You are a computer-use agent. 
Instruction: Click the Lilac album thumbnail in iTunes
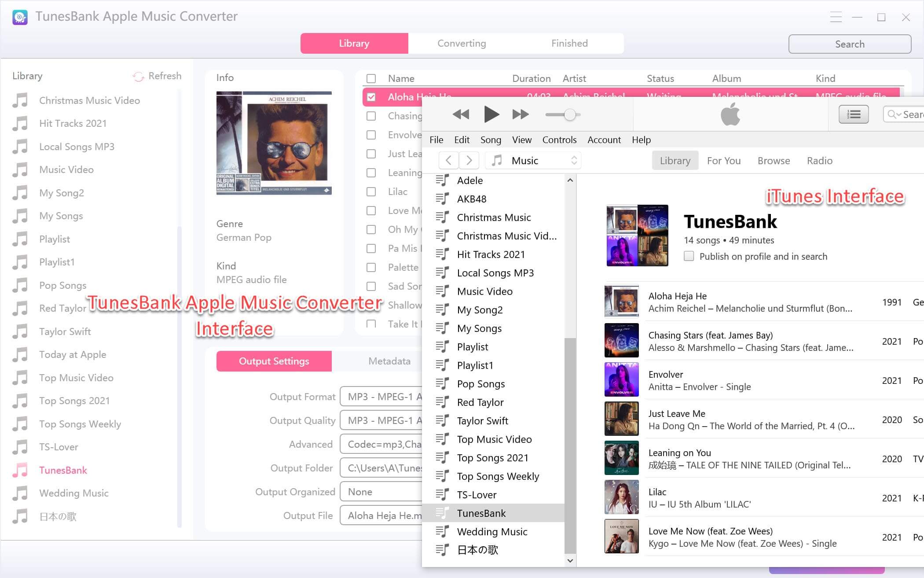point(621,497)
